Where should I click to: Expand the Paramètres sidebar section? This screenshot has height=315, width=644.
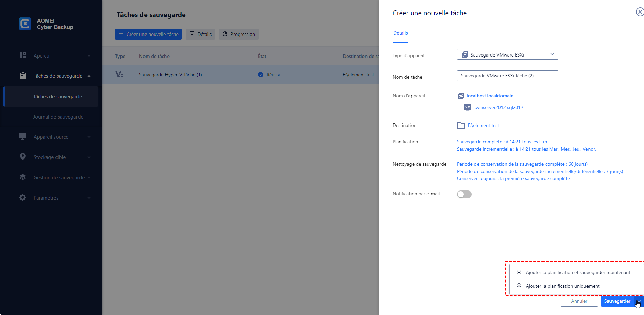(89, 198)
